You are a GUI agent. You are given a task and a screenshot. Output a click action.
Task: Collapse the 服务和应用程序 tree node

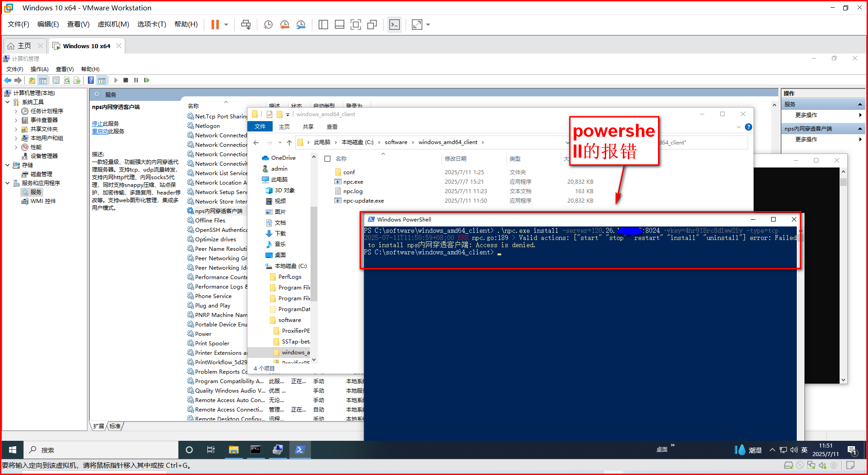8,183
